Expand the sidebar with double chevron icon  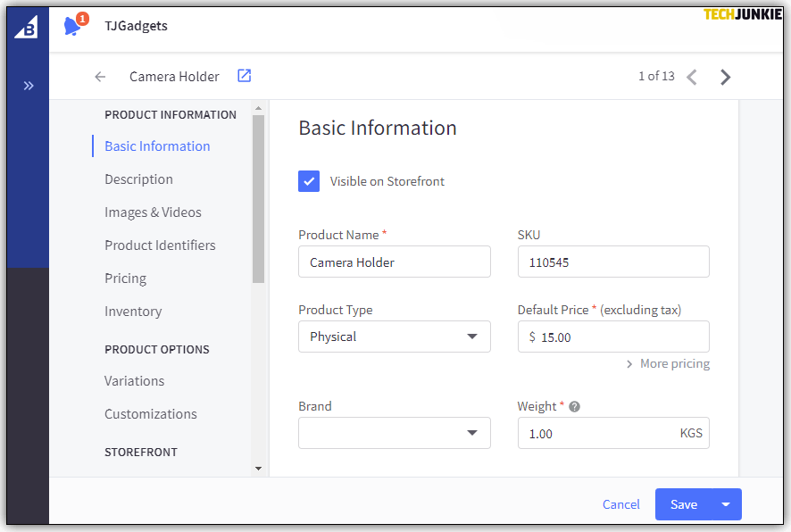tap(29, 86)
